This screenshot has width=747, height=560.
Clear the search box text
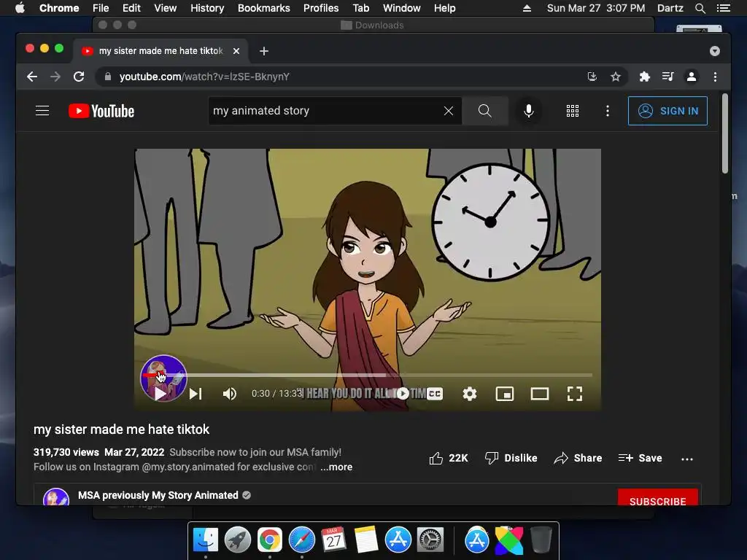point(449,111)
